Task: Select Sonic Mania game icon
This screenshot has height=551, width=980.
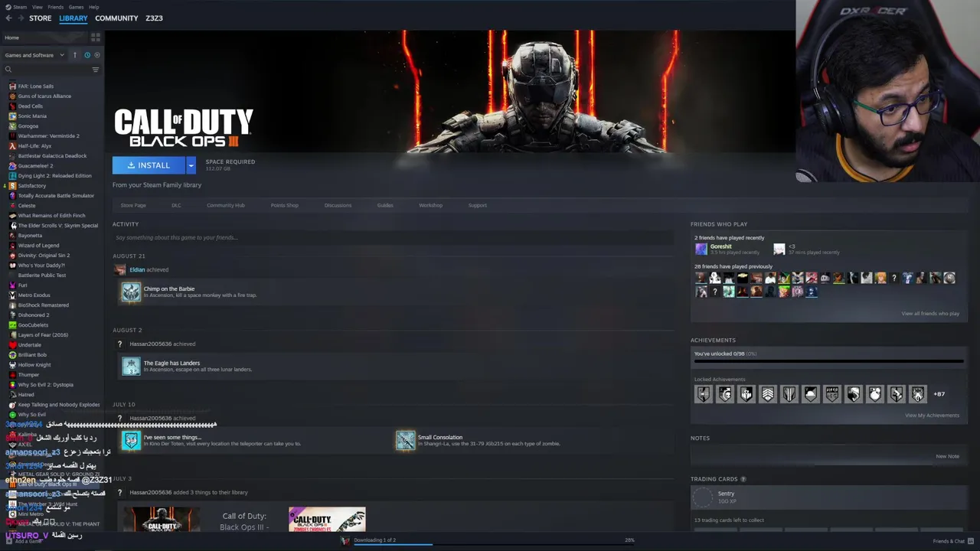Action: click(x=12, y=116)
